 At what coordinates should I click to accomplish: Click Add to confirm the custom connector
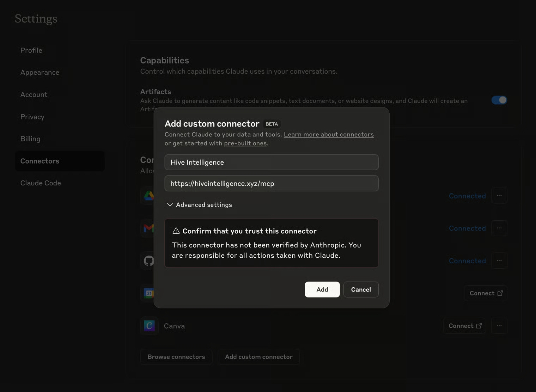pos(322,289)
